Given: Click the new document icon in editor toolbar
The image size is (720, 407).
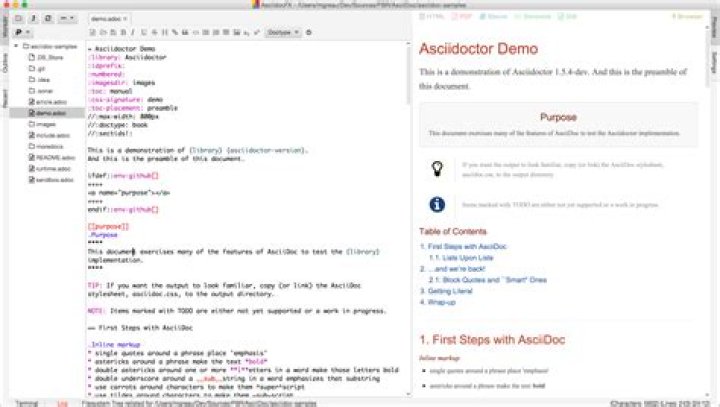Looking at the screenshot, I should (x=92, y=33).
